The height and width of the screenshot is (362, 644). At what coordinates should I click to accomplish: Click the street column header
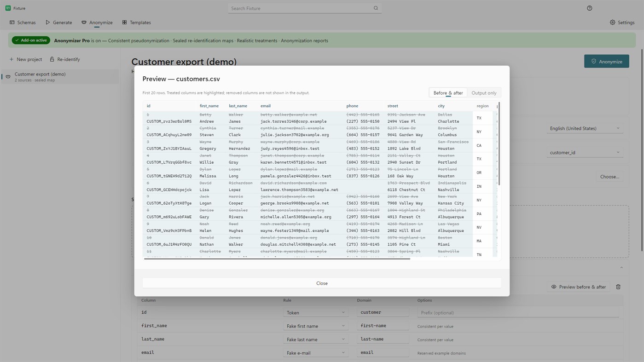tap(393, 106)
